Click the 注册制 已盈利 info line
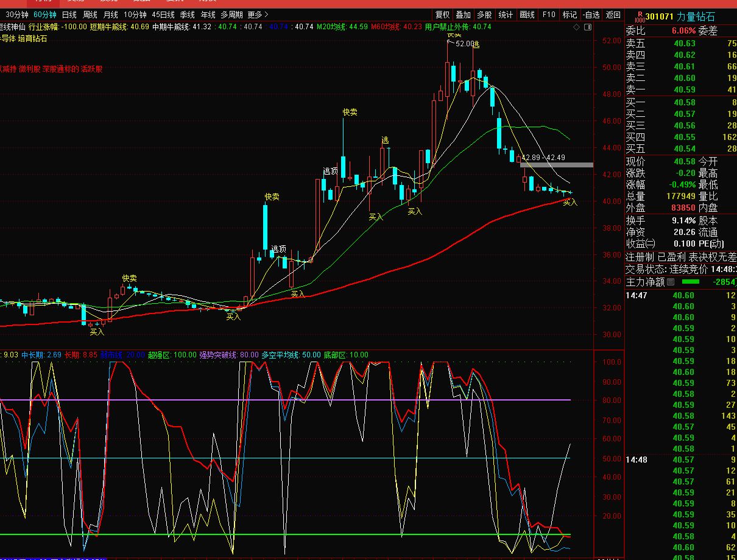The image size is (737, 560). click(681, 257)
